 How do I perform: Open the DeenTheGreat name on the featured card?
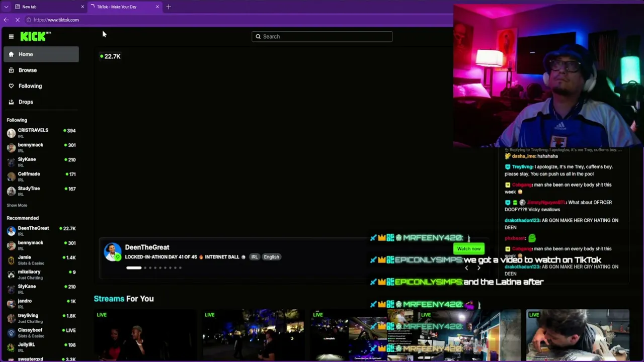pyautogui.click(x=147, y=247)
